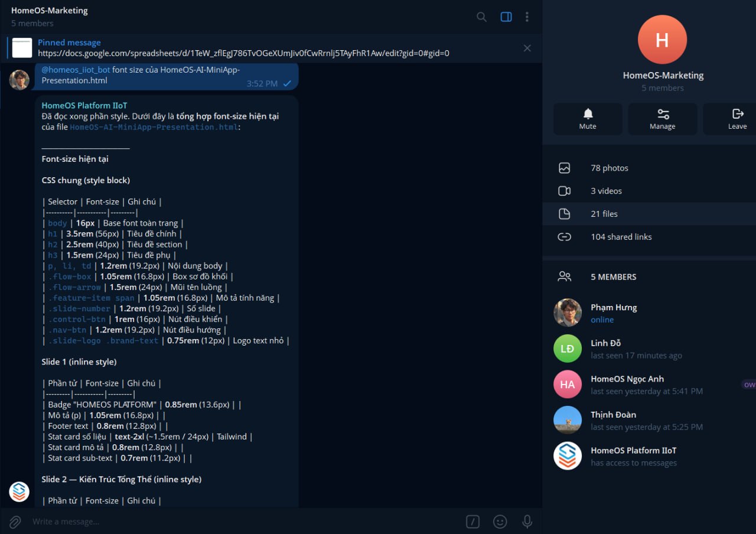Open the 3 videos media section
Image resolution: width=756 pixels, height=534 pixels.
tap(649, 191)
